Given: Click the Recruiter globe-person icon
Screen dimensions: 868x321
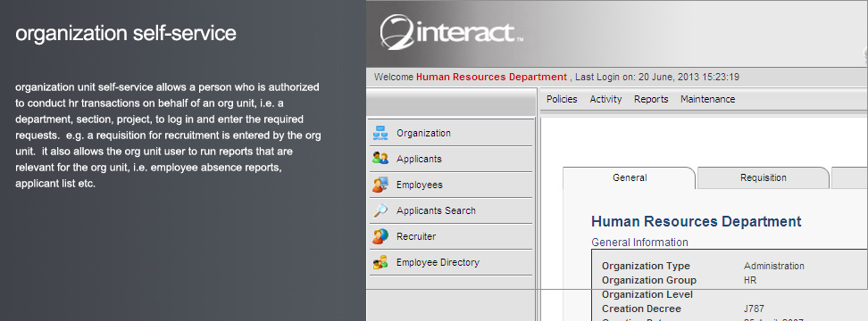Looking at the screenshot, I should (380, 236).
